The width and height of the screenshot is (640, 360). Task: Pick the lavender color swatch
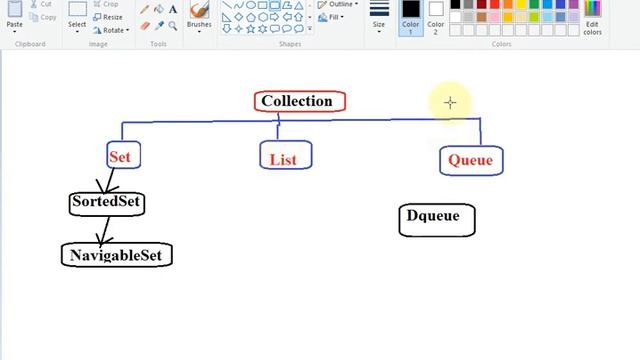[x=573, y=17]
